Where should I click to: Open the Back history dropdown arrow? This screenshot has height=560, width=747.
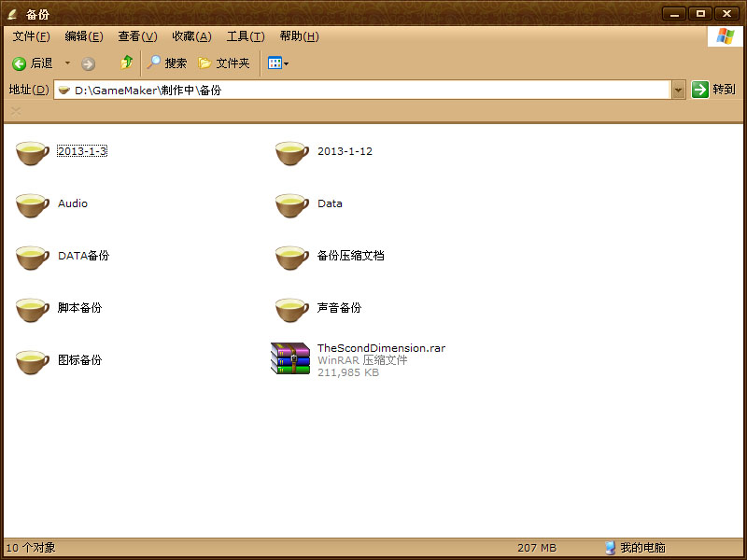click(67, 63)
